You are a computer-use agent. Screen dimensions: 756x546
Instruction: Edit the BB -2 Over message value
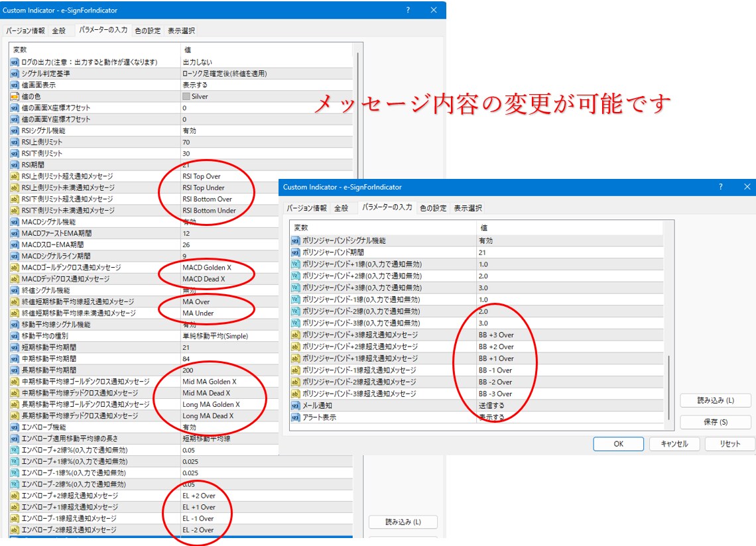click(570, 382)
